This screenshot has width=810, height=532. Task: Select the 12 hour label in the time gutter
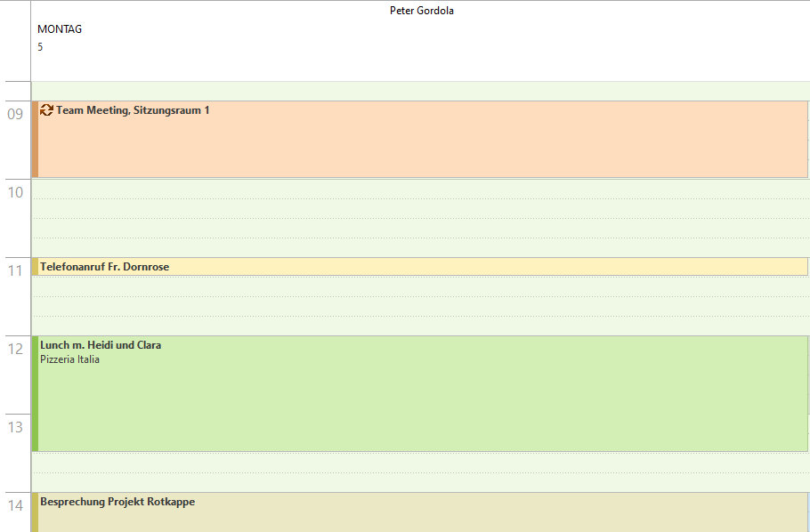click(14, 350)
